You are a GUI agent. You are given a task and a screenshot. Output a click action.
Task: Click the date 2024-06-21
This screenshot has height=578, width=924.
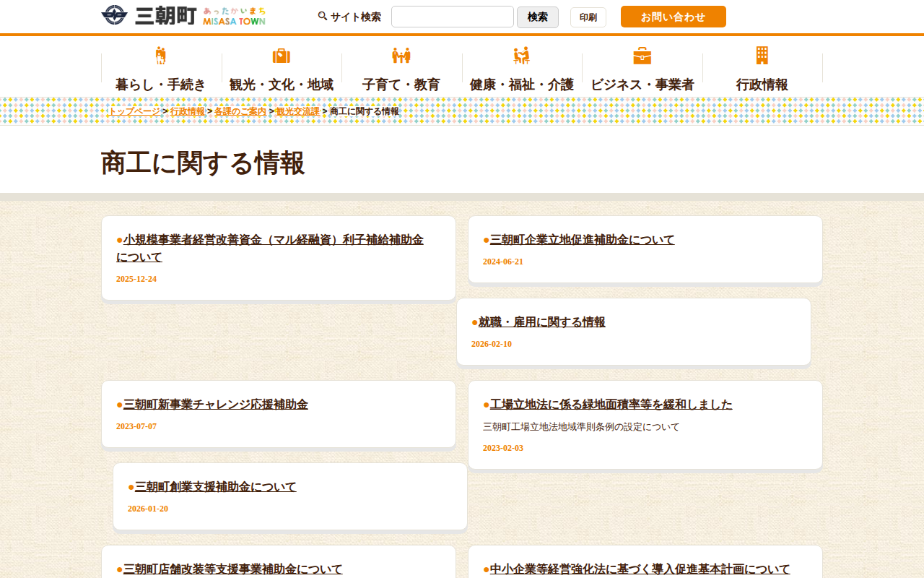point(503,262)
